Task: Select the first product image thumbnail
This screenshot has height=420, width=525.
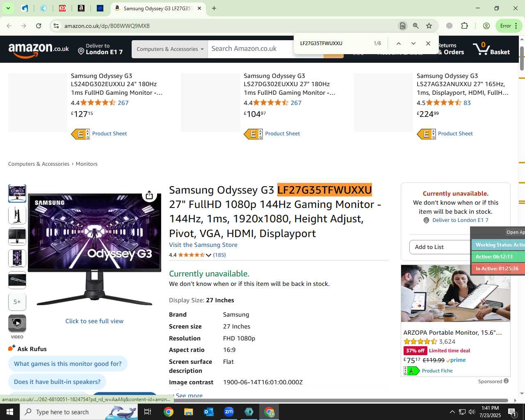Action: tap(17, 194)
